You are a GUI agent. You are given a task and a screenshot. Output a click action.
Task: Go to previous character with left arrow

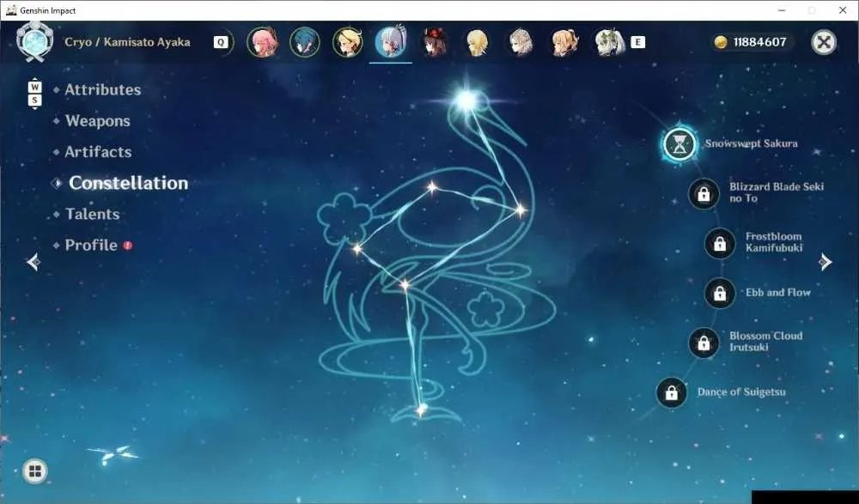point(34,262)
